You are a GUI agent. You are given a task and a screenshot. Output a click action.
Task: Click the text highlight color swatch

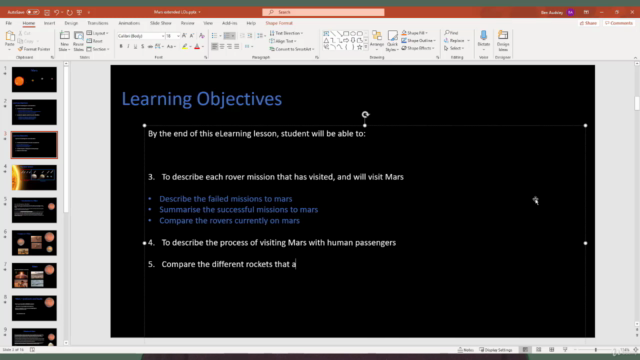click(185, 47)
